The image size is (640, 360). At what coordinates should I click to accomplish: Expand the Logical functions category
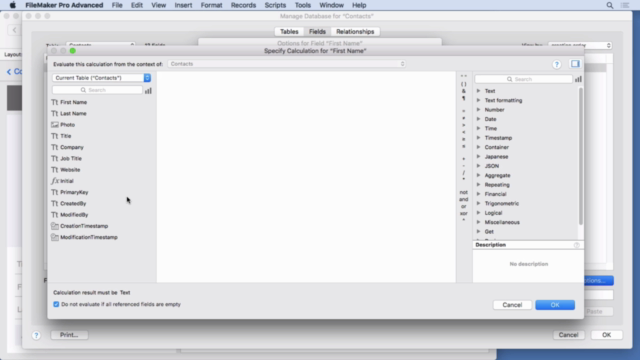tap(478, 213)
